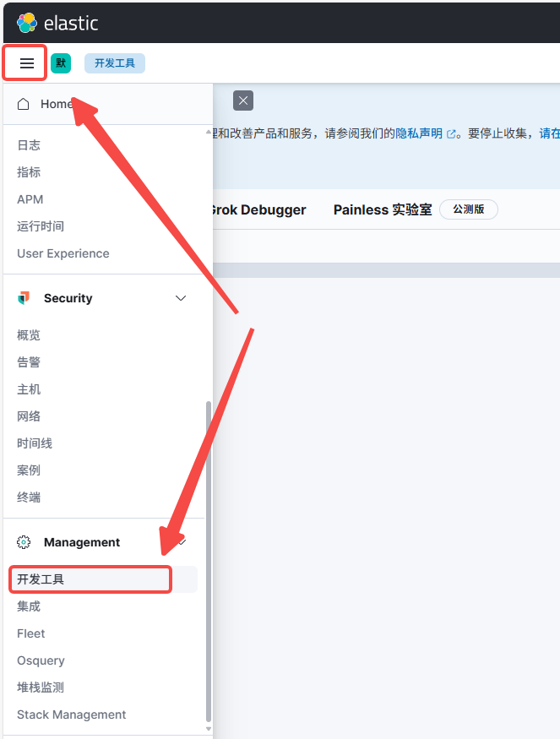Open 指标 in navigation

[x=29, y=172]
